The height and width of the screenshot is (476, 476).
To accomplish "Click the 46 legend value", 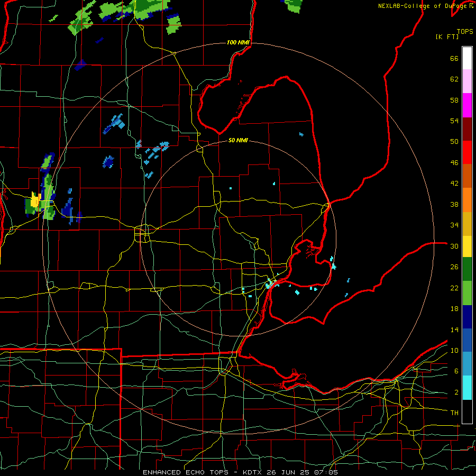I will [454, 162].
